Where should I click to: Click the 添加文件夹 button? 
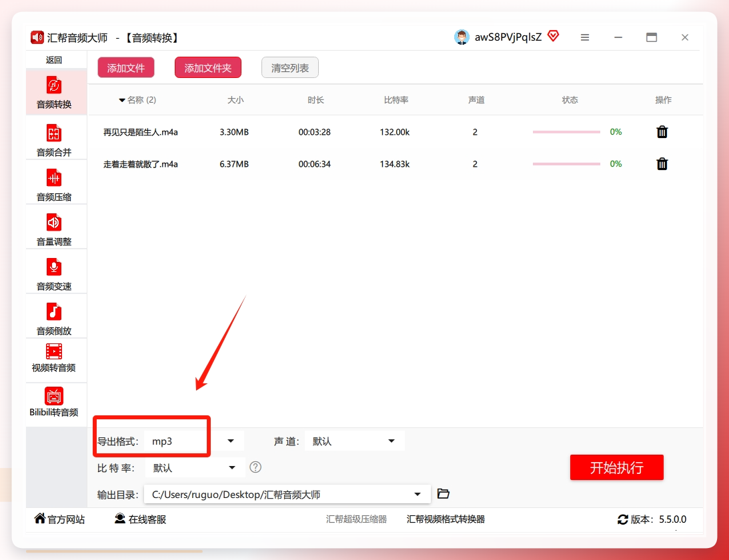coord(208,68)
